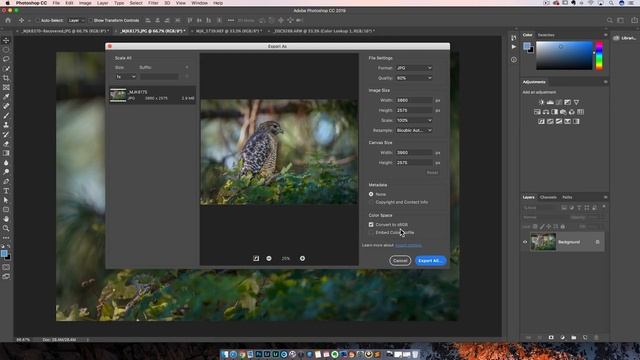The image size is (640, 360).
Task: Select the _MJK6175 export thumbnail item
Action: click(152, 95)
